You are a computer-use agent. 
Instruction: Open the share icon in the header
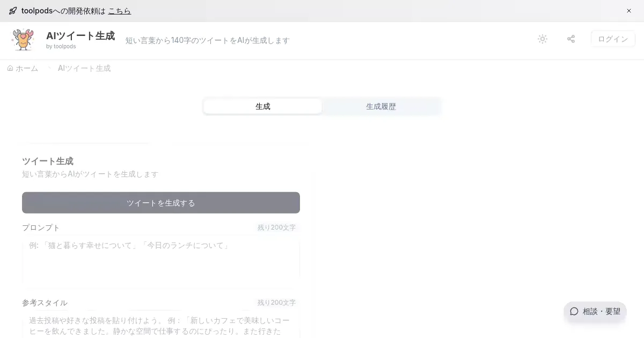pos(571,39)
